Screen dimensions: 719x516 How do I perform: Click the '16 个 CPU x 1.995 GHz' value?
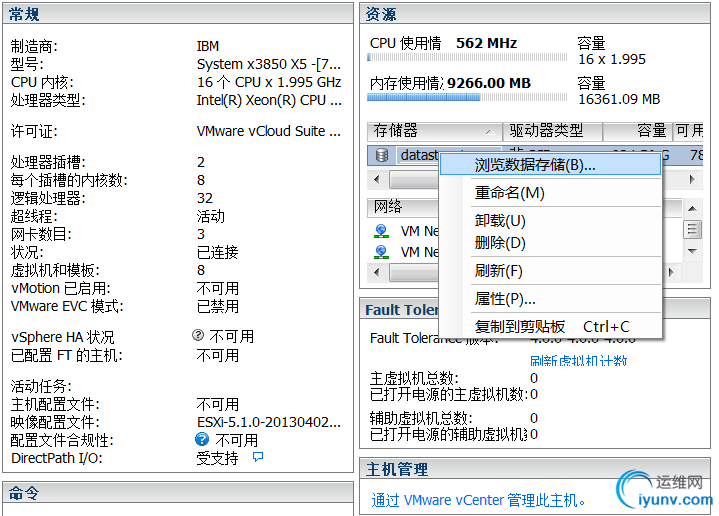tap(269, 82)
